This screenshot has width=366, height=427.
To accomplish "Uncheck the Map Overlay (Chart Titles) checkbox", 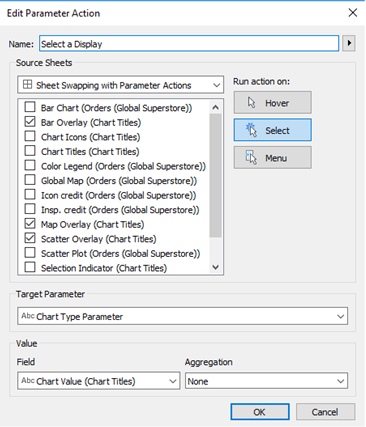I will tap(30, 223).
